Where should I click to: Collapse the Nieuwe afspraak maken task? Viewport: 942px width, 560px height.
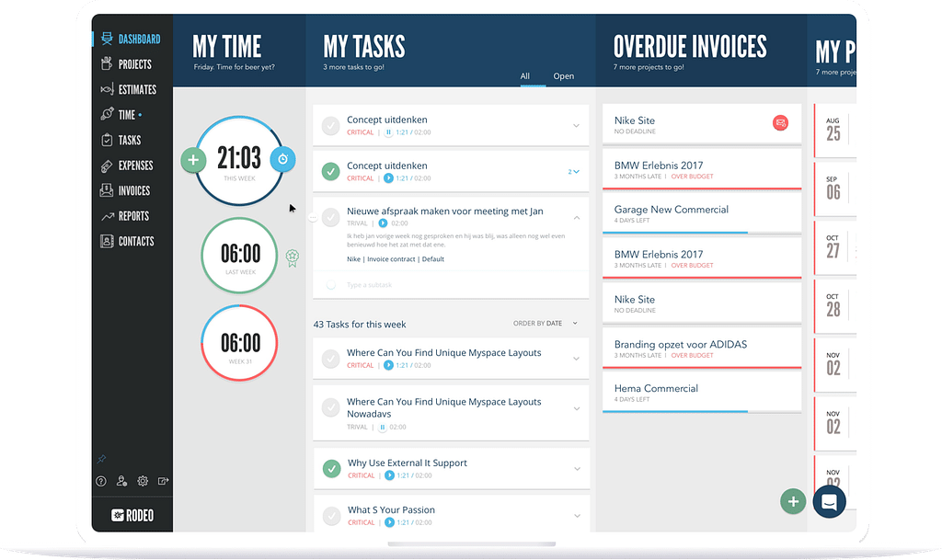[576, 218]
